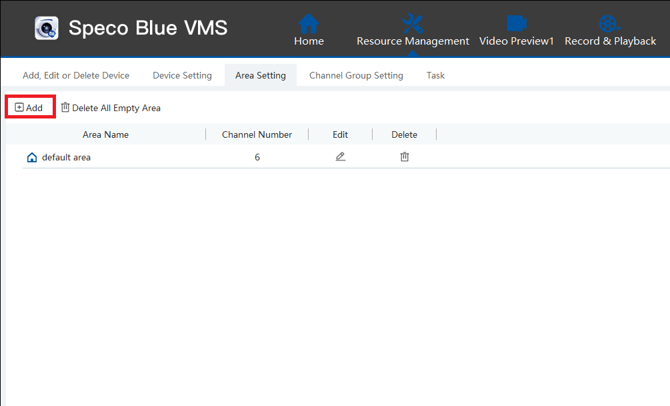The height and width of the screenshot is (406, 670).
Task: Open the Device Setting tab
Action: pyautogui.click(x=182, y=76)
